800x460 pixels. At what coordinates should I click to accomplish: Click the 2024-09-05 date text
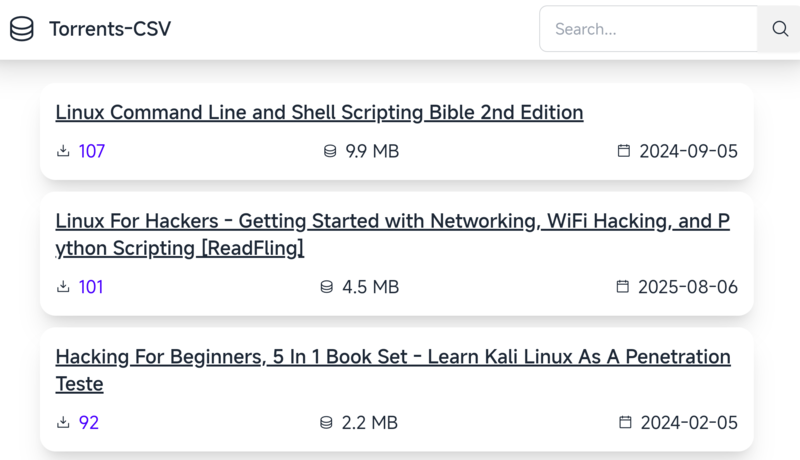tap(688, 151)
